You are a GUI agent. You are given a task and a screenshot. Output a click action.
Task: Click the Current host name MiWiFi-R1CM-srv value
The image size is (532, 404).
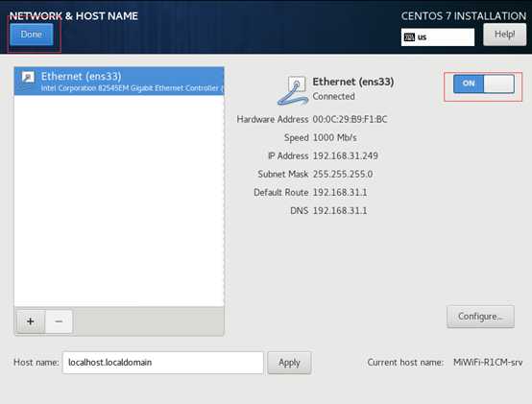[488, 363]
